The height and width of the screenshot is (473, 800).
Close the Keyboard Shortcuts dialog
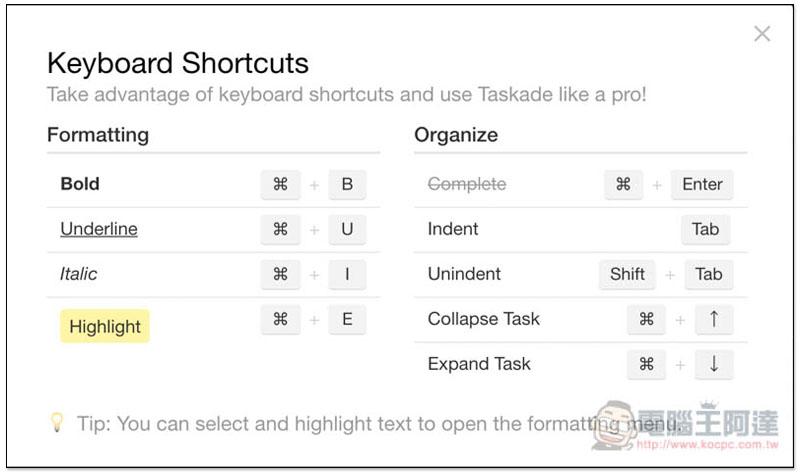pos(762,34)
